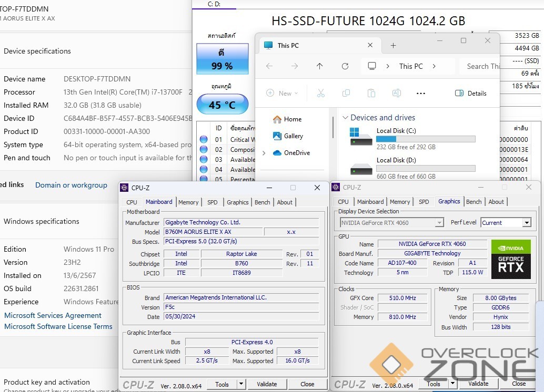Open the New item dropdown menu
Screen dimensions: 544x392
coord(282,93)
